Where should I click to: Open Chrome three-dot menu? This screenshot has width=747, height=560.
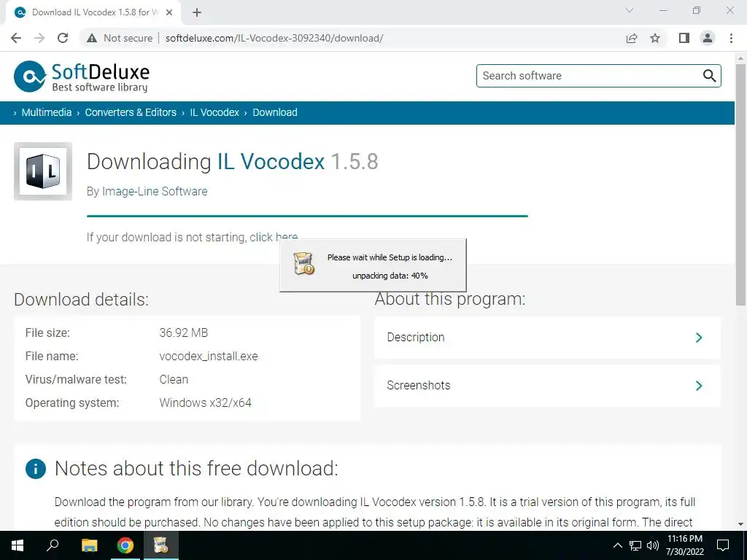tap(731, 38)
